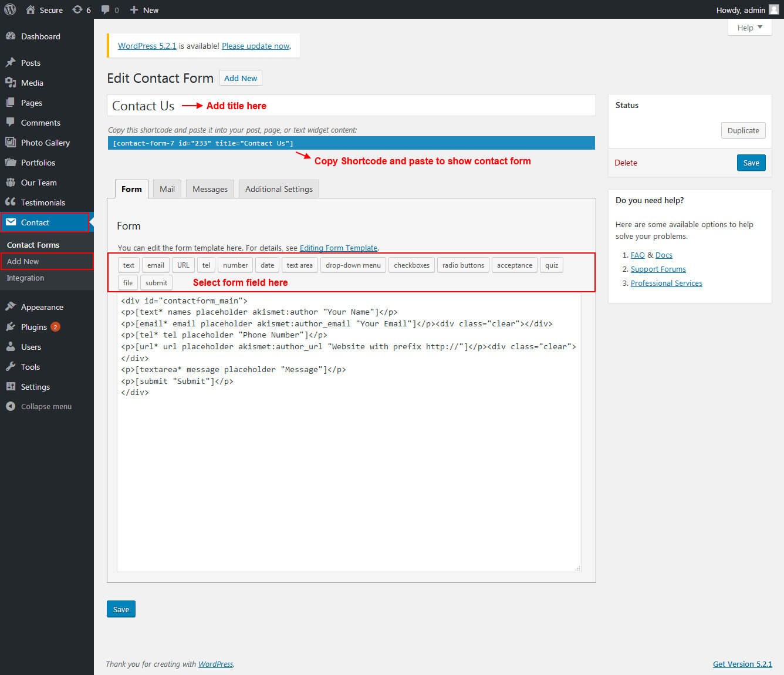This screenshot has width=784, height=675.
Task: Insert a file upload tag
Action: click(128, 283)
